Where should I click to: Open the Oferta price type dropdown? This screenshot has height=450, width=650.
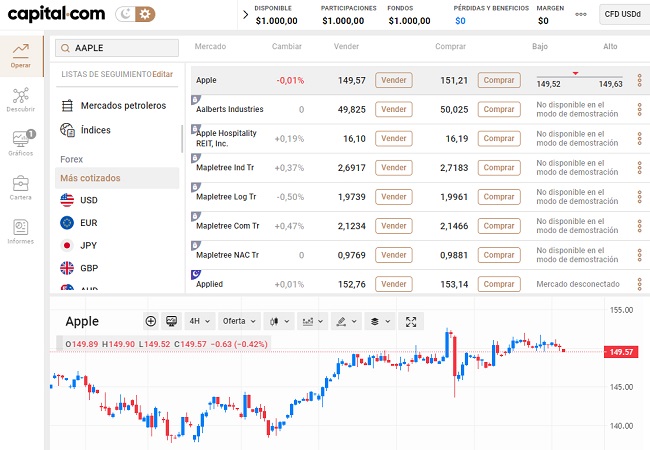tap(239, 321)
